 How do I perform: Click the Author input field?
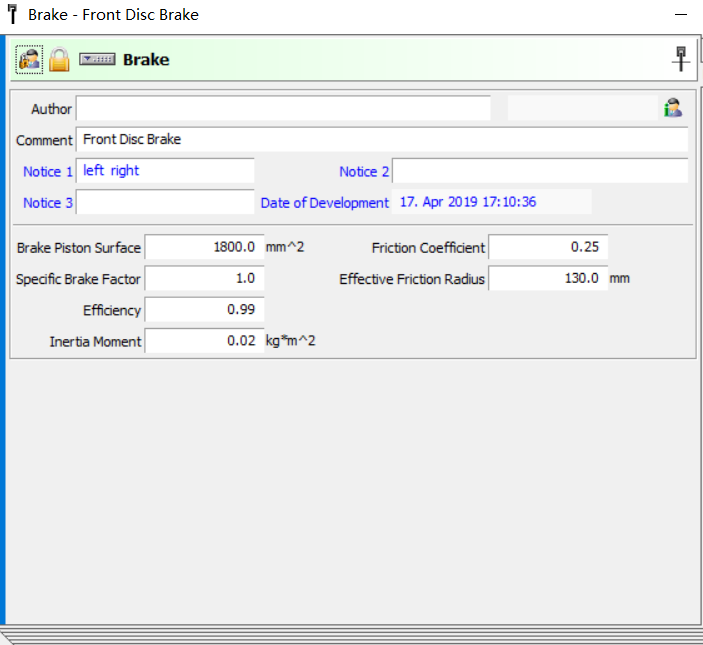[x=283, y=109]
